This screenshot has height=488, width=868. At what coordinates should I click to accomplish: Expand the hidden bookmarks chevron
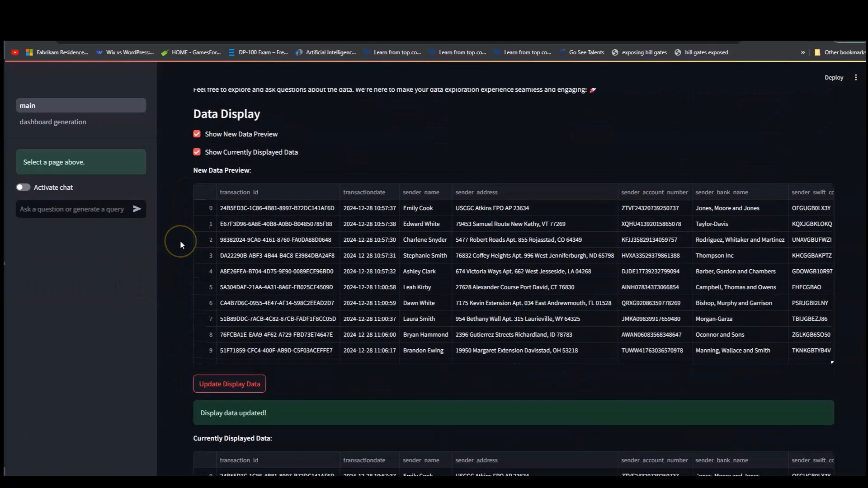(803, 52)
